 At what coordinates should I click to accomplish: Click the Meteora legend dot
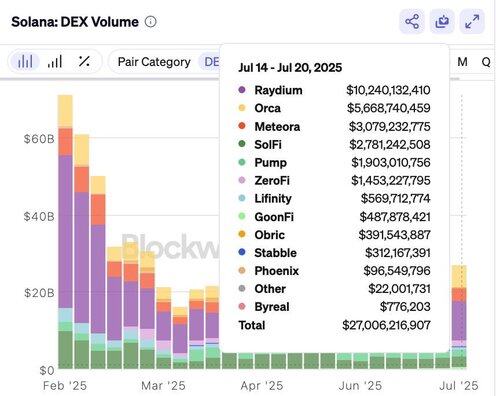pos(242,126)
